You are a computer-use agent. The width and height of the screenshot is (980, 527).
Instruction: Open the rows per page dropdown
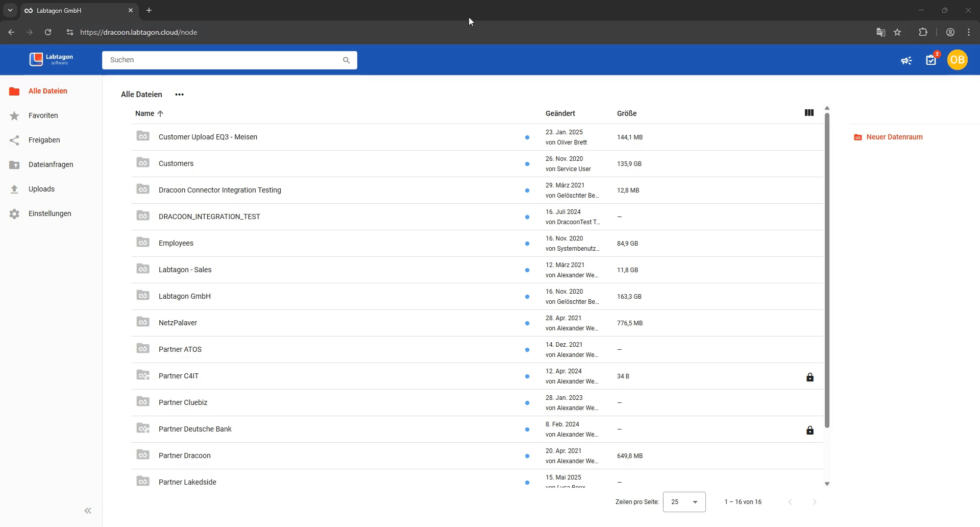684,502
